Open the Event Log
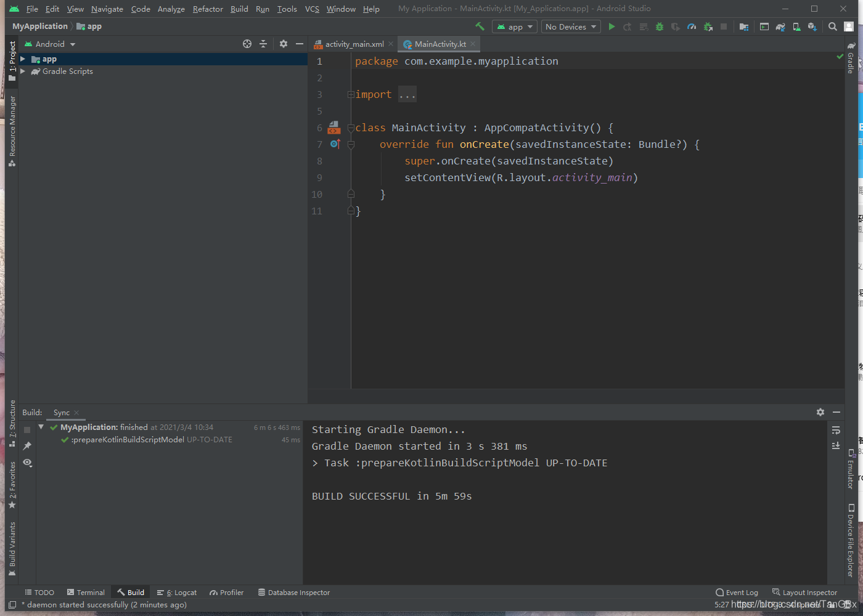Screen dimensions: 863x616 pos(737,593)
